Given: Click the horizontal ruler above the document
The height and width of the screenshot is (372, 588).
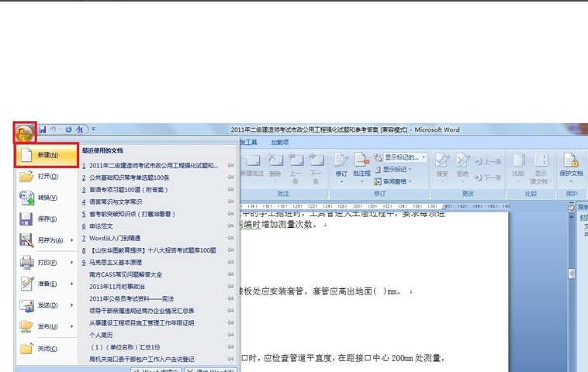Looking at the screenshot, I should click(375, 206).
